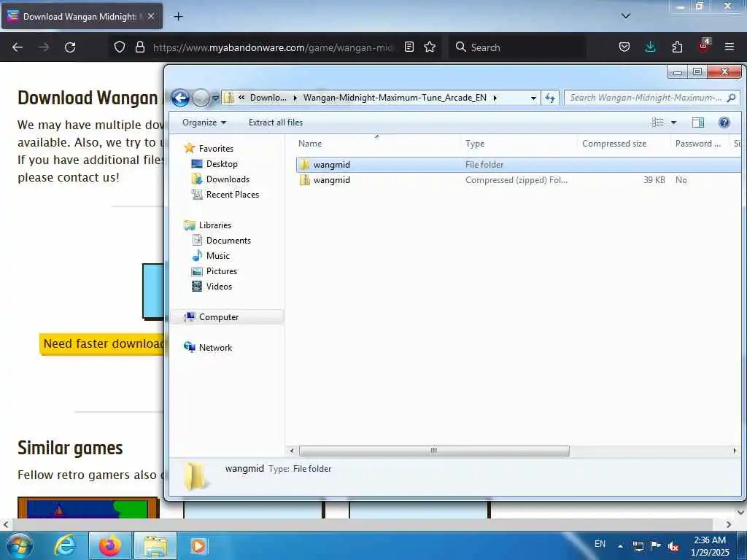Open the view options dropdown arrow

pos(673,122)
